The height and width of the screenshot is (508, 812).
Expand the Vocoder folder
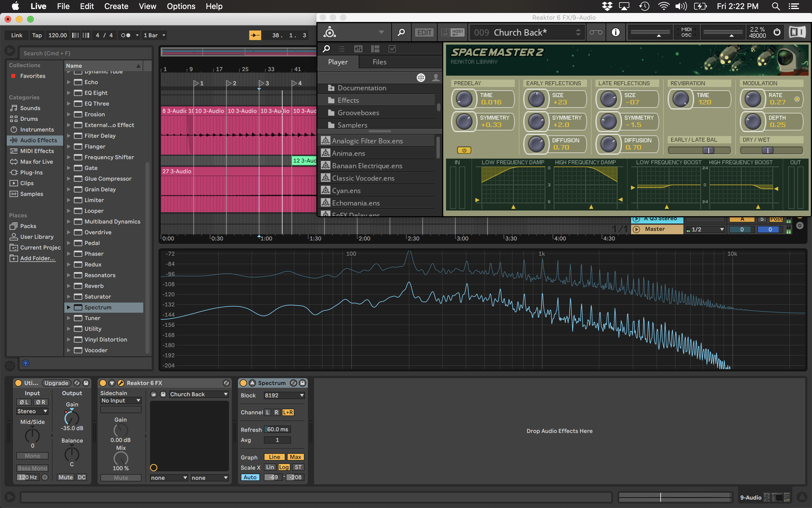pyautogui.click(x=69, y=350)
